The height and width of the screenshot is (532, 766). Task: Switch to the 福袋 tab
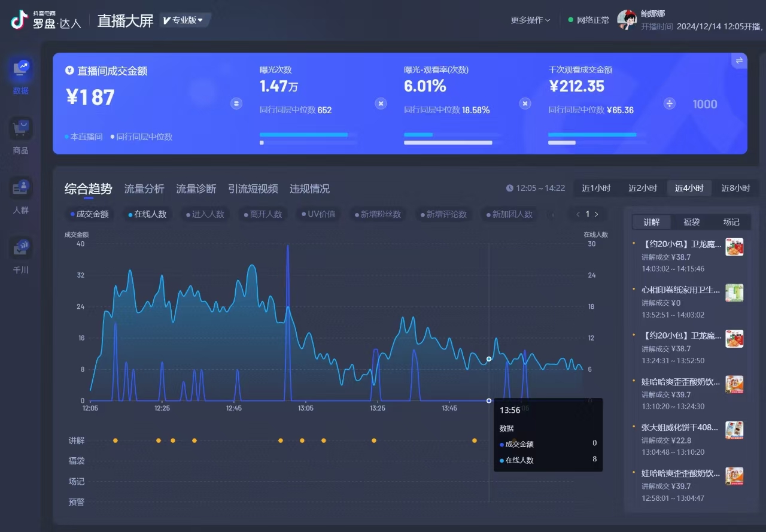(x=691, y=222)
